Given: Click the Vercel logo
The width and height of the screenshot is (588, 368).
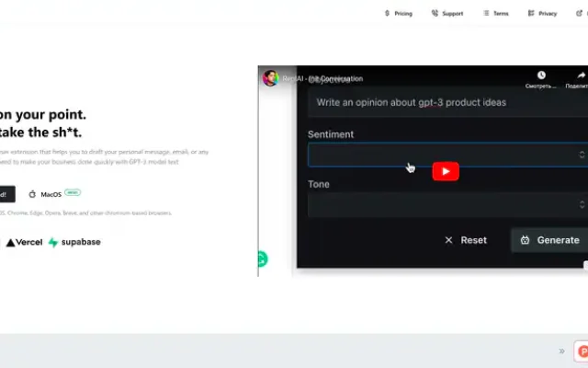Looking at the screenshot, I should coord(25,243).
